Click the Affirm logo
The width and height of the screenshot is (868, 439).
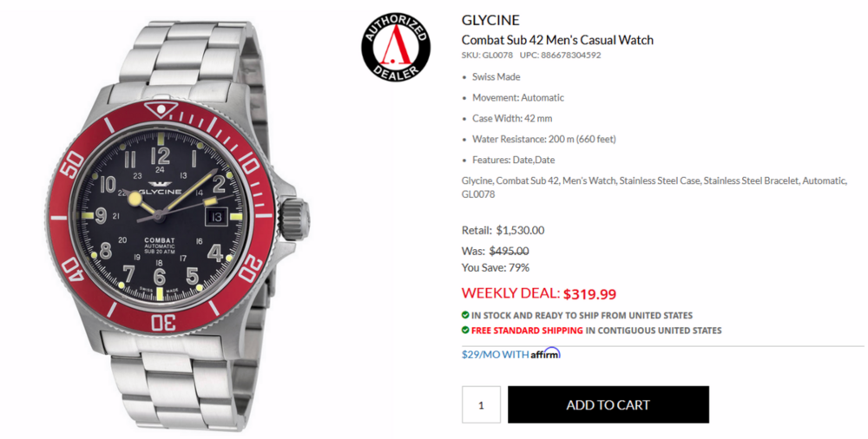545,353
